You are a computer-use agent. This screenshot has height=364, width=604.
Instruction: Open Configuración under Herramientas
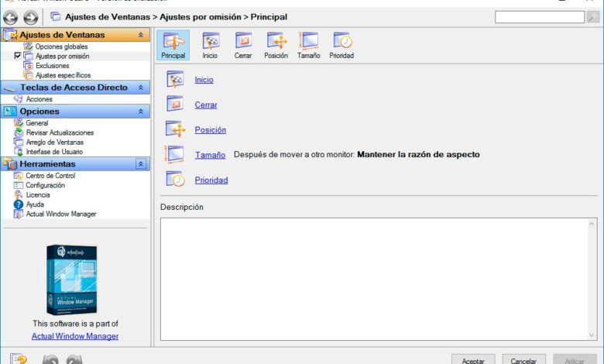click(45, 186)
